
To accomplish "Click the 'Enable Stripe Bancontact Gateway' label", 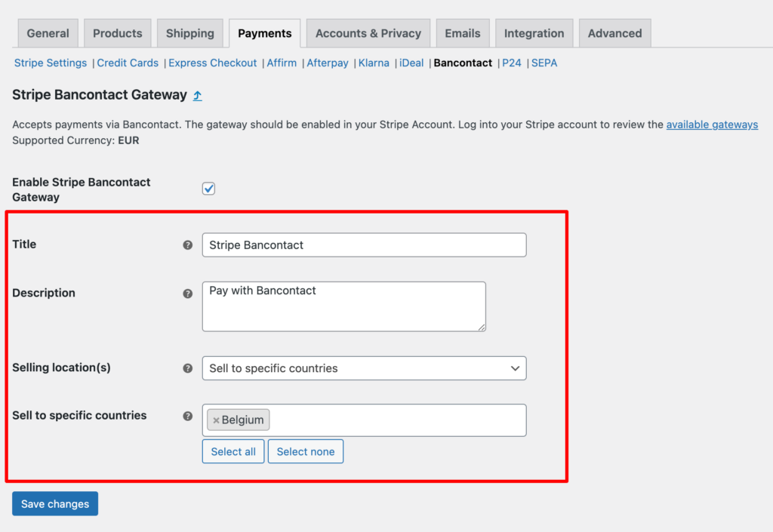I will pos(82,189).
